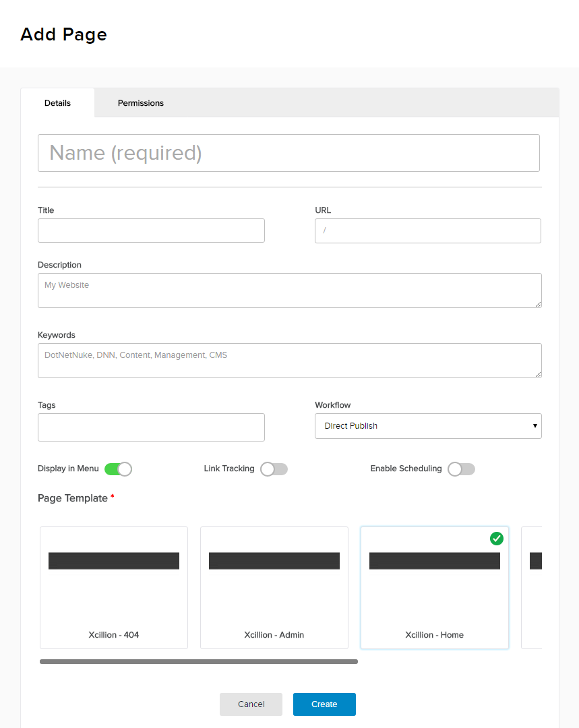This screenshot has height=728, width=579.
Task: Open the Workflow dropdown
Action: tap(428, 426)
